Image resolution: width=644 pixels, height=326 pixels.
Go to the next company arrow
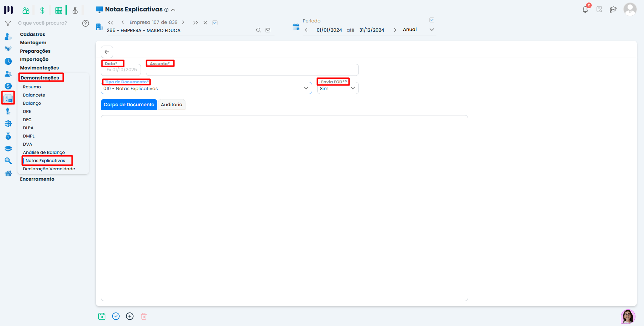(183, 22)
